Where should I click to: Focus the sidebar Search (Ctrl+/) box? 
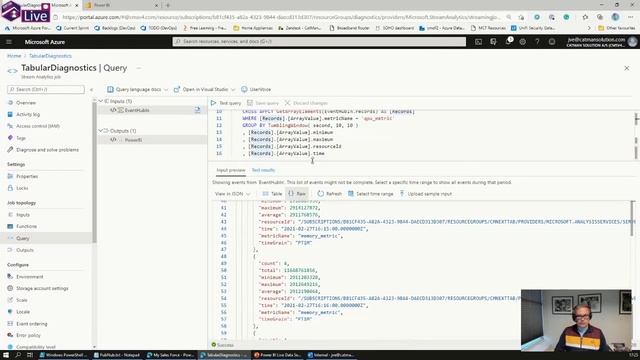[x=46, y=89]
